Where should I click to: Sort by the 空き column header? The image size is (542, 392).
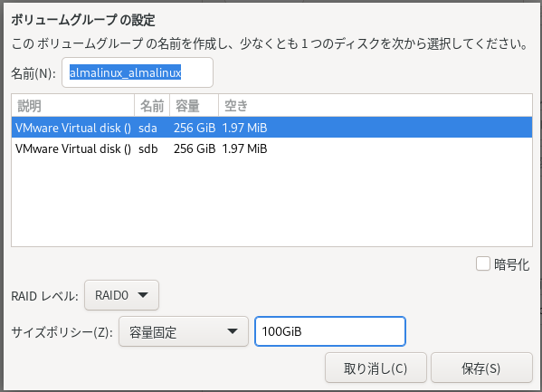[x=376, y=106]
